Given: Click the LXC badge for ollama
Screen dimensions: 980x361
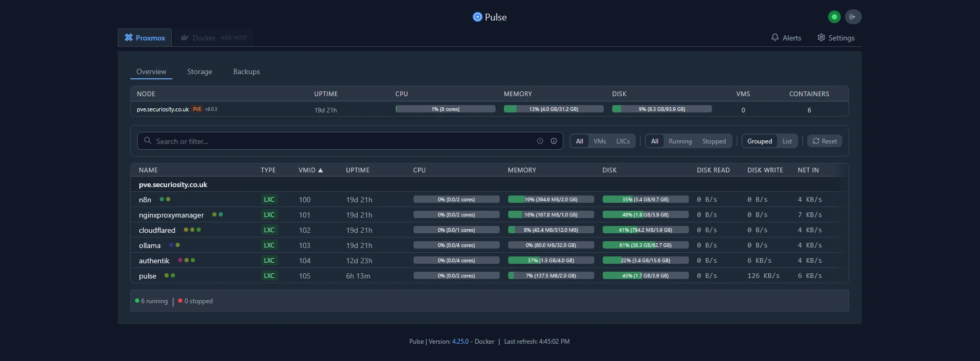Looking at the screenshot, I should (269, 245).
